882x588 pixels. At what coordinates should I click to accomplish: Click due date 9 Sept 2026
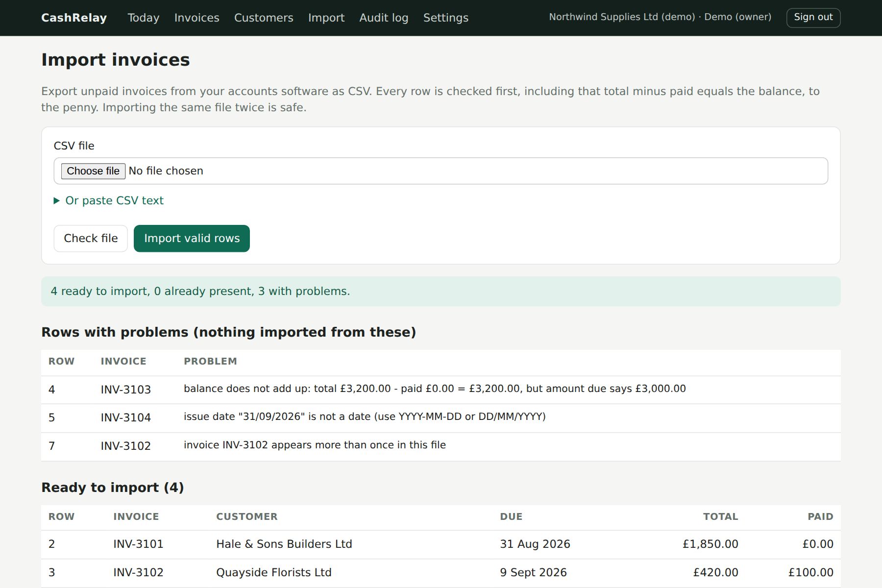(x=533, y=573)
